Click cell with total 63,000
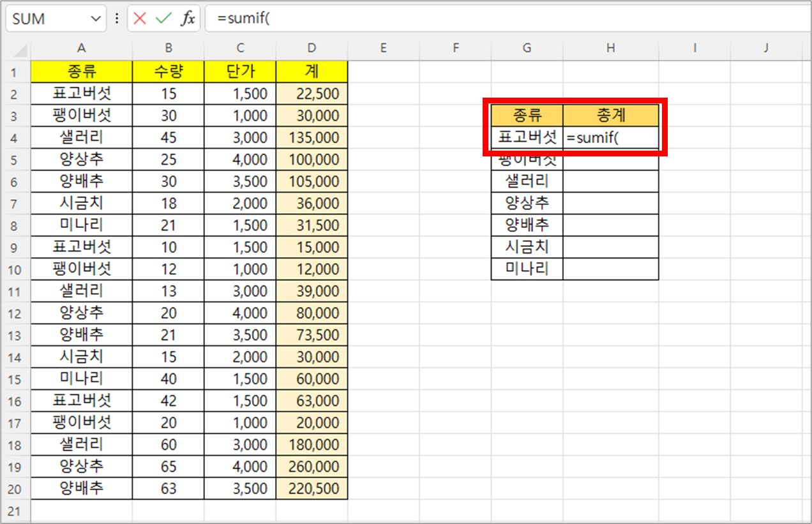The height and width of the screenshot is (524, 812). (x=312, y=401)
